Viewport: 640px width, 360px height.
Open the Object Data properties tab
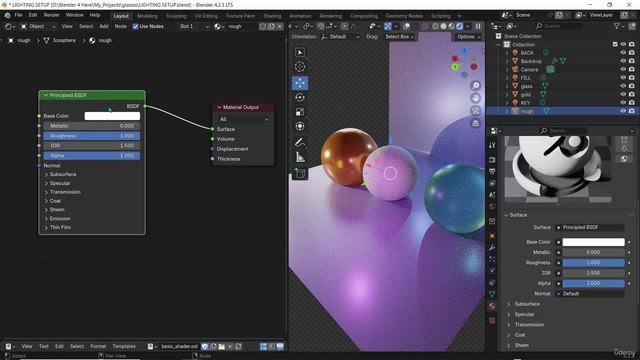[x=492, y=294]
